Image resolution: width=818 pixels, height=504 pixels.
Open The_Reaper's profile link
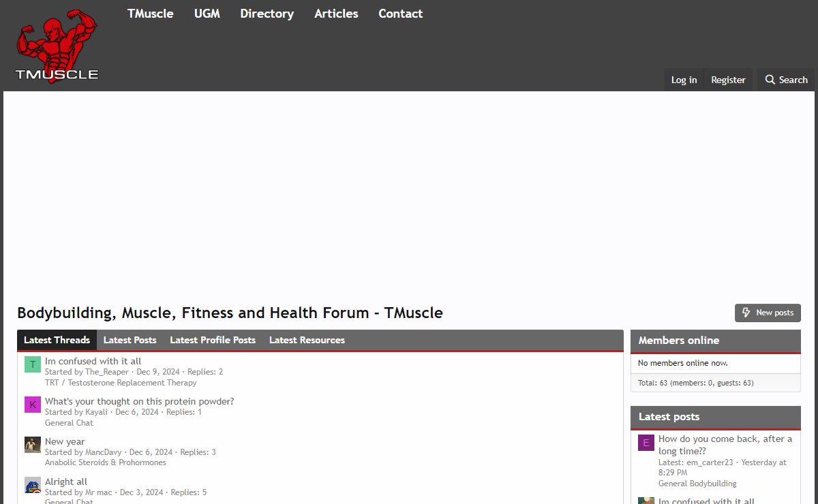pos(107,372)
